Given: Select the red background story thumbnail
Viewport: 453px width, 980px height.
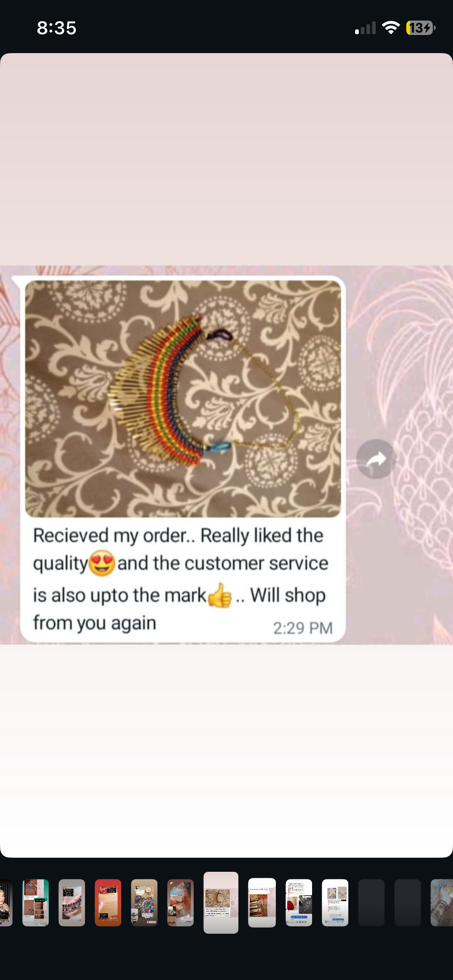Looking at the screenshot, I should (x=108, y=902).
